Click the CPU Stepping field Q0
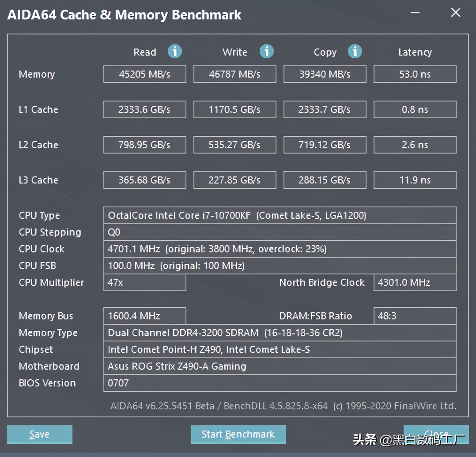The width and height of the screenshot is (476, 457). click(x=280, y=232)
